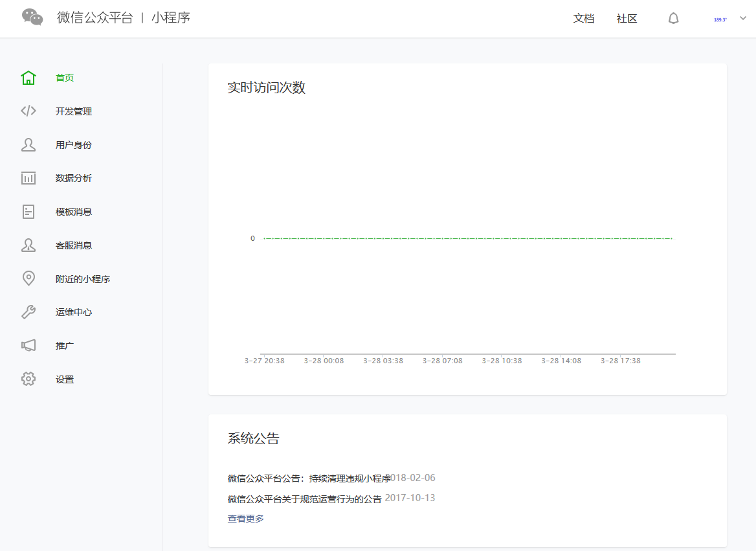Image resolution: width=756 pixels, height=551 pixels.
Task: Click the megaphone icon for 推广
Action: 28,346
